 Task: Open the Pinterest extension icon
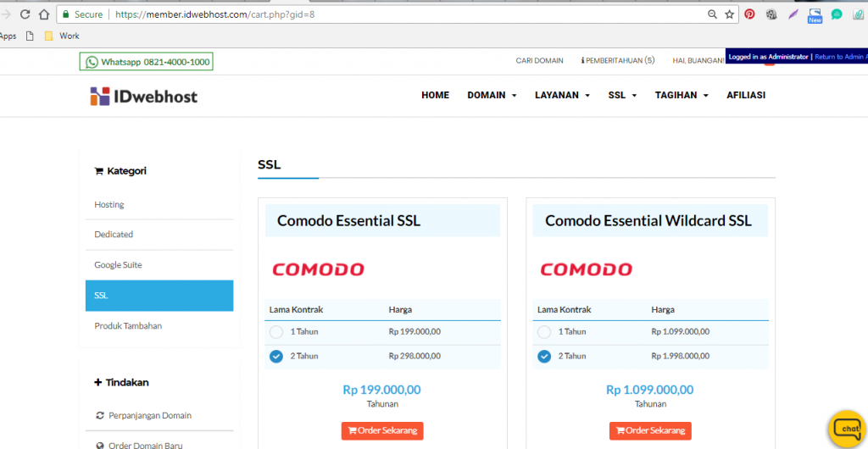tap(749, 14)
